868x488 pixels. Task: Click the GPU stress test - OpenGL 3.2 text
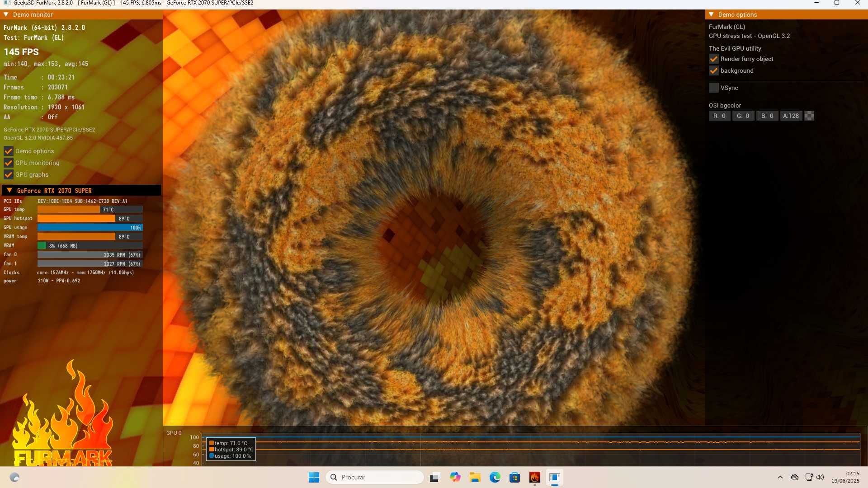[x=749, y=36]
